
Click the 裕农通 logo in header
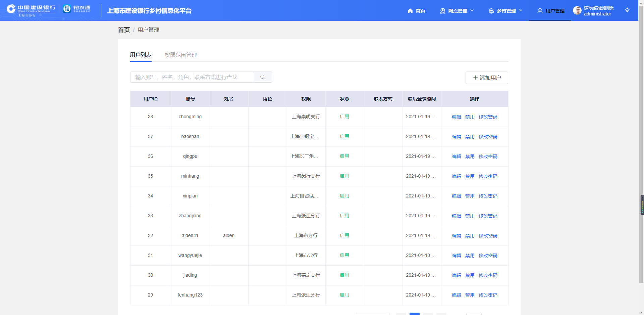pos(77,9)
